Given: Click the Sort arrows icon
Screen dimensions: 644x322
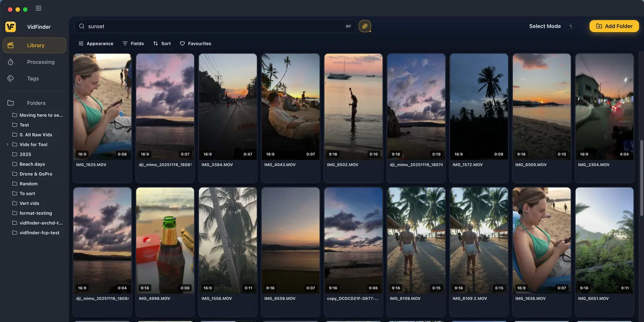Looking at the screenshot, I should pyautogui.click(x=155, y=43).
